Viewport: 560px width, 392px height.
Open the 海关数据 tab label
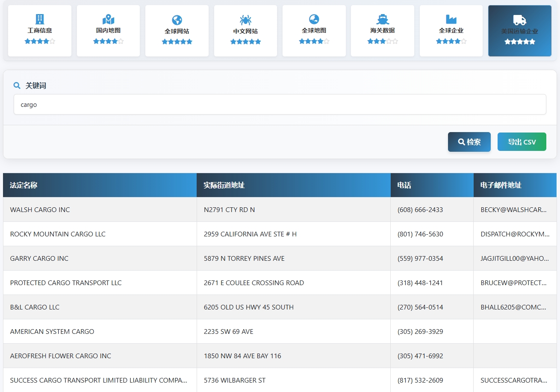tap(383, 31)
